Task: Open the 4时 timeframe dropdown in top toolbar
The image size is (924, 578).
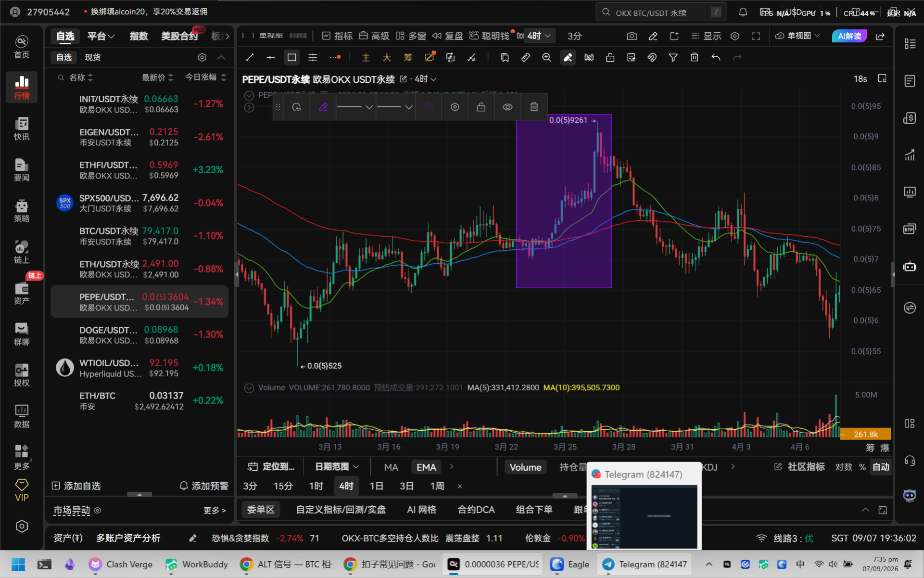Action: click(x=539, y=36)
